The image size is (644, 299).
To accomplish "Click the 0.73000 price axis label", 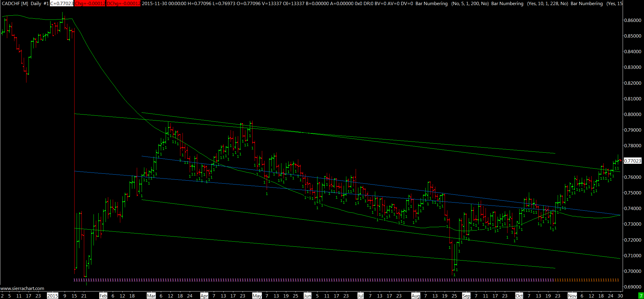I will click(633, 224).
